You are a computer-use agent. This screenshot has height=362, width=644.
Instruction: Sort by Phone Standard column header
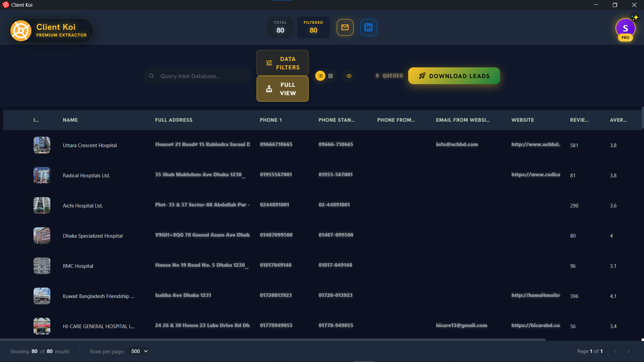pos(336,120)
